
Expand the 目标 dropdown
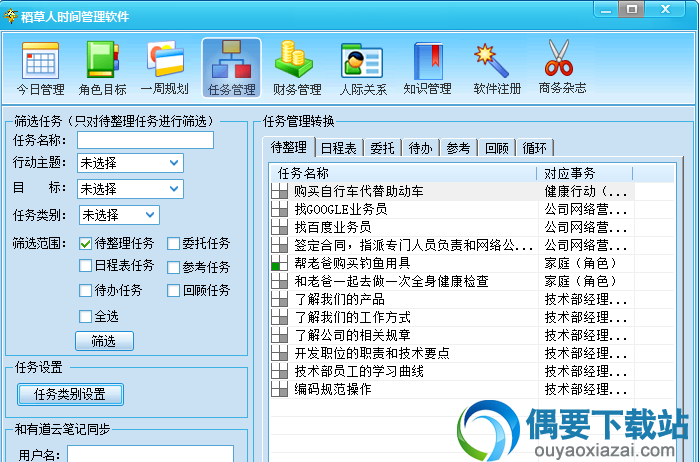click(174, 189)
